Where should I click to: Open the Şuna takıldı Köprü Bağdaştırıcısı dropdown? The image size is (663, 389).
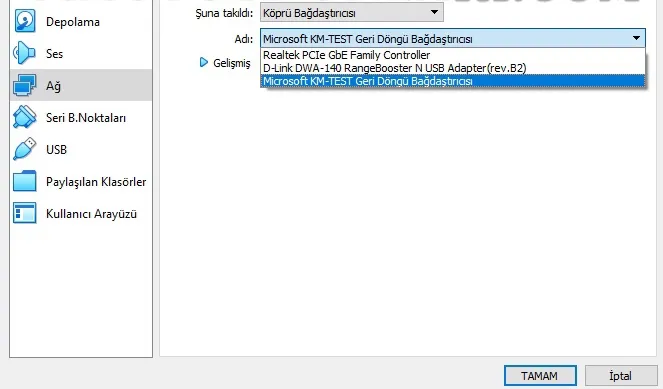pyautogui.click(x=351, y=13)
